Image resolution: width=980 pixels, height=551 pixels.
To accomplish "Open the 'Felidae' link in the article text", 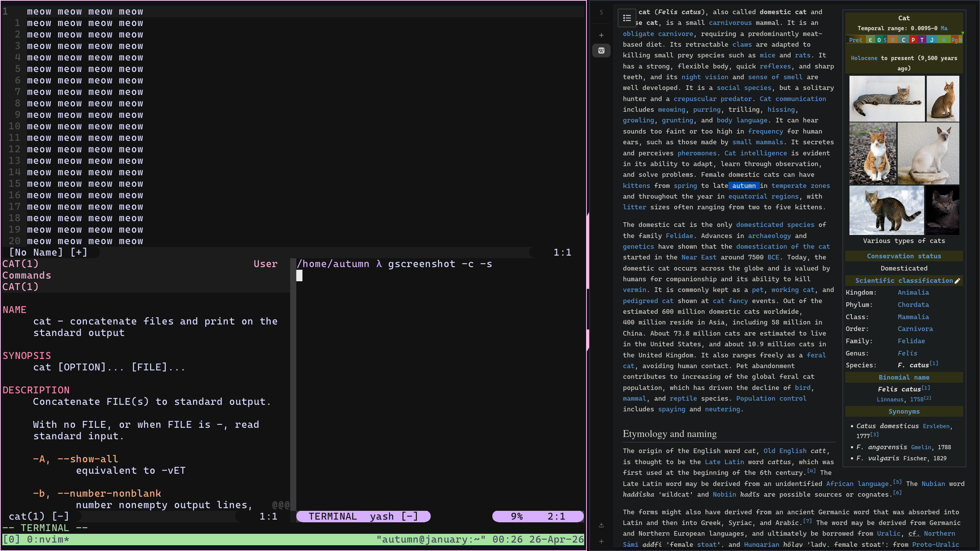I will pos(679,236).
